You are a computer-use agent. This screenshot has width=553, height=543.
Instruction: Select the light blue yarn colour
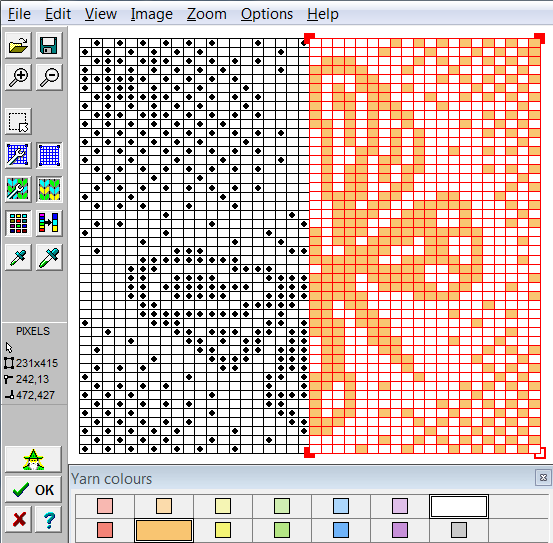pos(341,506)
